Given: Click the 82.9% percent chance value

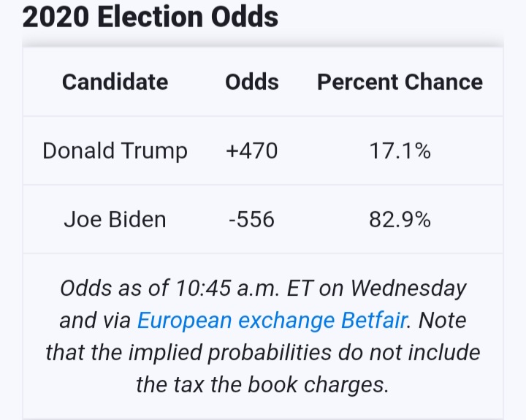Looking at the screenshot, I should coord(400,219).
